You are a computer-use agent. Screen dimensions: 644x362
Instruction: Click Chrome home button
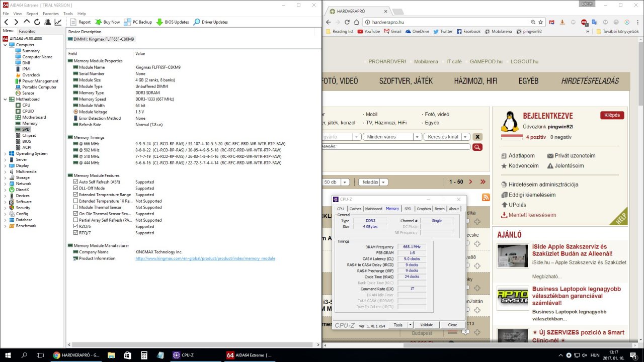point(357,22)
